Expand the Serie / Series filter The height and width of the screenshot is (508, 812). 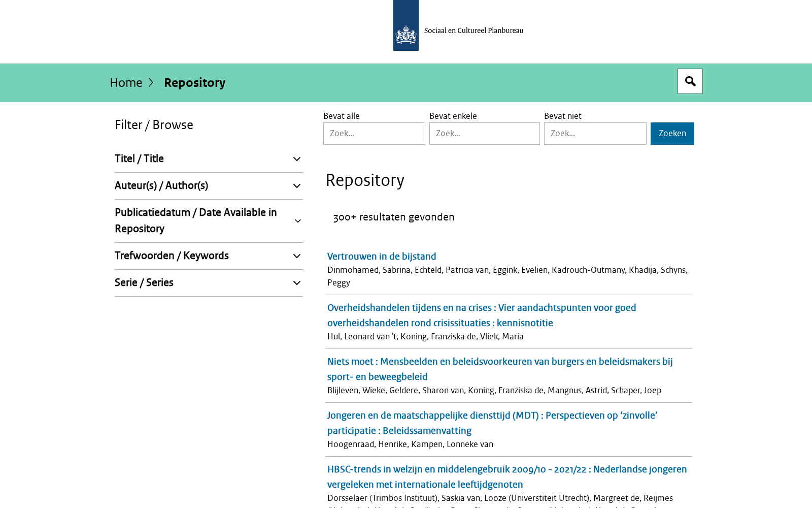[209, 283]
